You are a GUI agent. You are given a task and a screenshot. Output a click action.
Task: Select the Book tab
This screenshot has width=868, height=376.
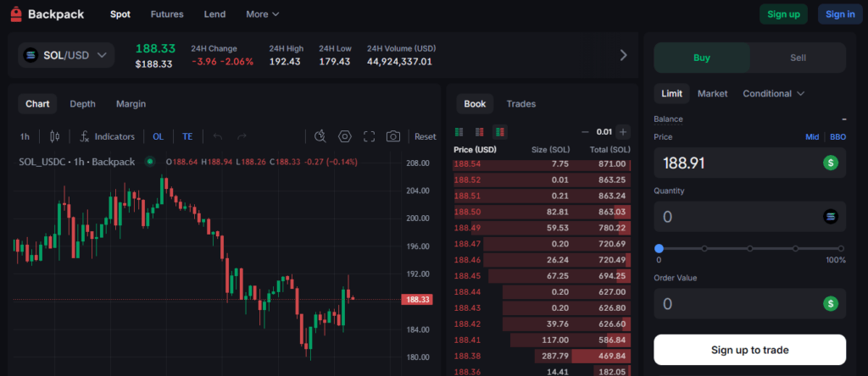point(475,104)
